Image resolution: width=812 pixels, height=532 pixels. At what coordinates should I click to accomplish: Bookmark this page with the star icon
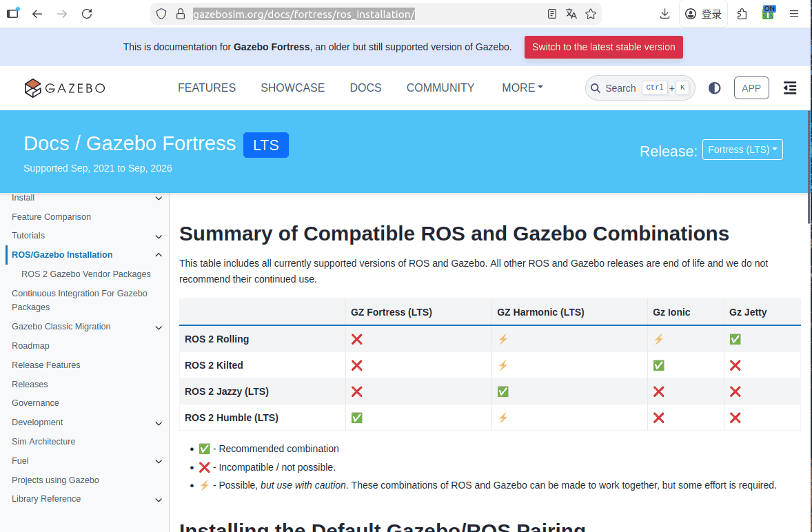590,13
